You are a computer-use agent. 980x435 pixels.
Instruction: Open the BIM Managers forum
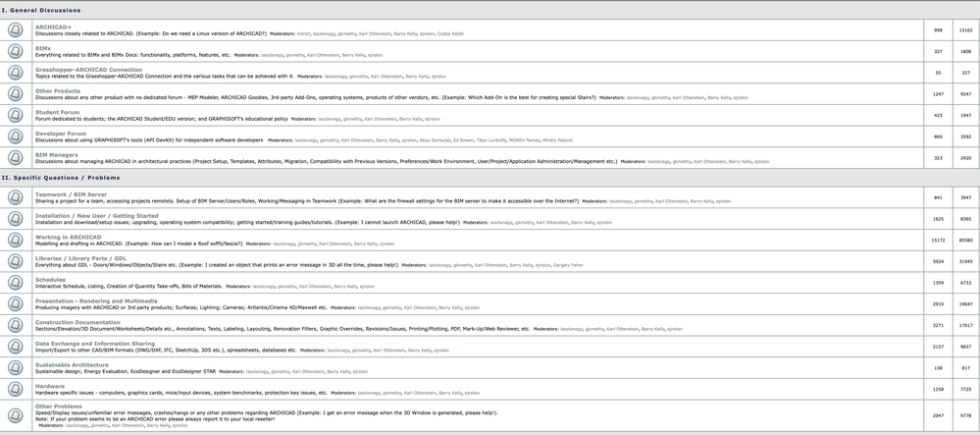click(56, 154)
